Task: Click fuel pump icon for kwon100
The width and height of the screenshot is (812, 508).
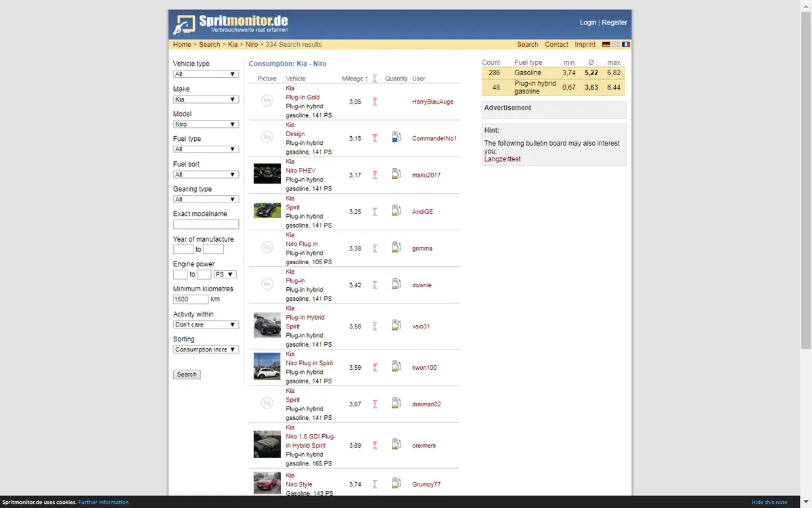Action: 397,366
